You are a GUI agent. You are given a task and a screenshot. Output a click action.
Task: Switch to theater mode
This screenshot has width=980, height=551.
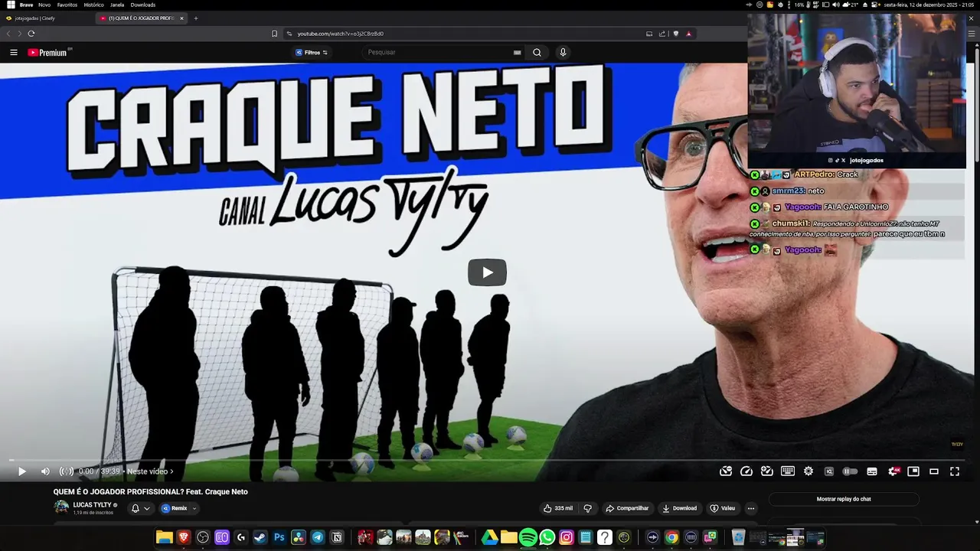934,471
